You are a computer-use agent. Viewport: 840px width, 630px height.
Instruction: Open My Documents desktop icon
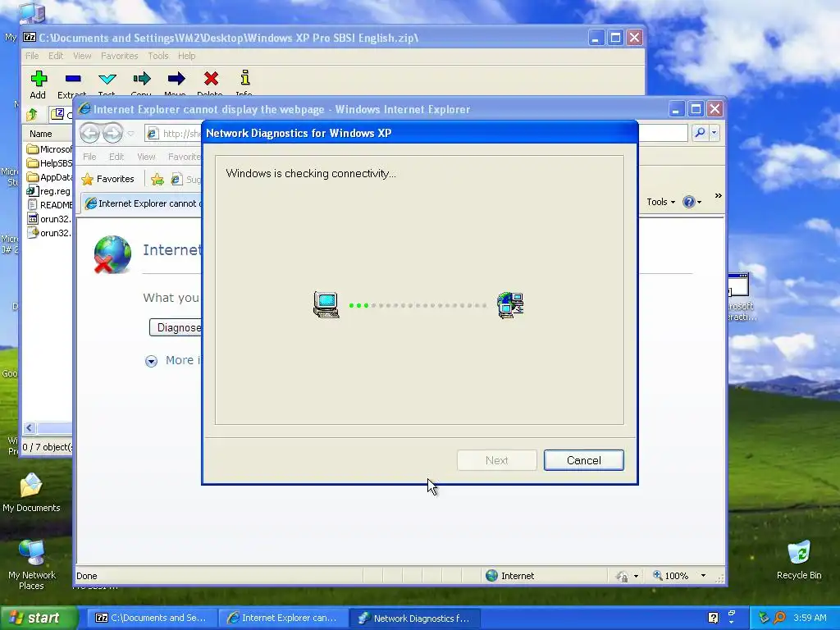coord(31,492)
